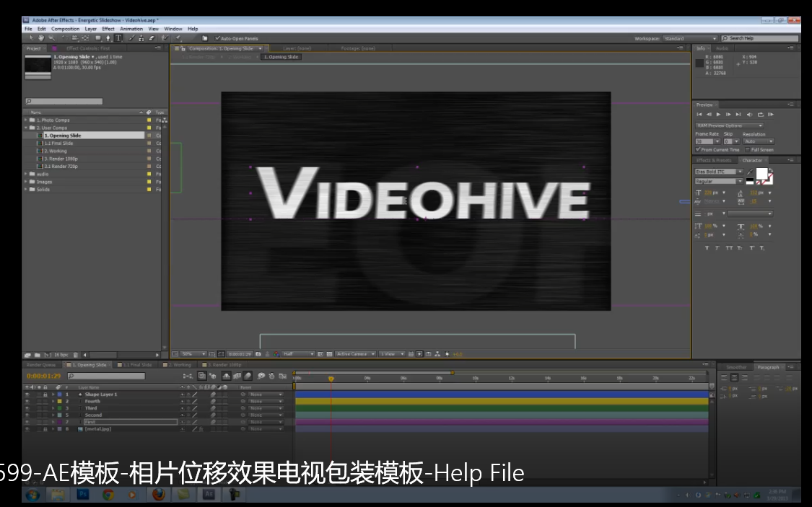Hide the Fourth layer
The image size is (812, 507).
27,401
